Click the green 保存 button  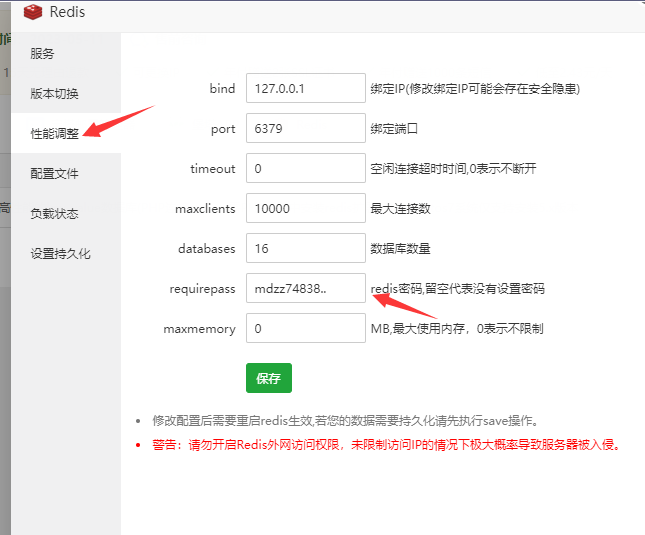click(x=269, y=378)
